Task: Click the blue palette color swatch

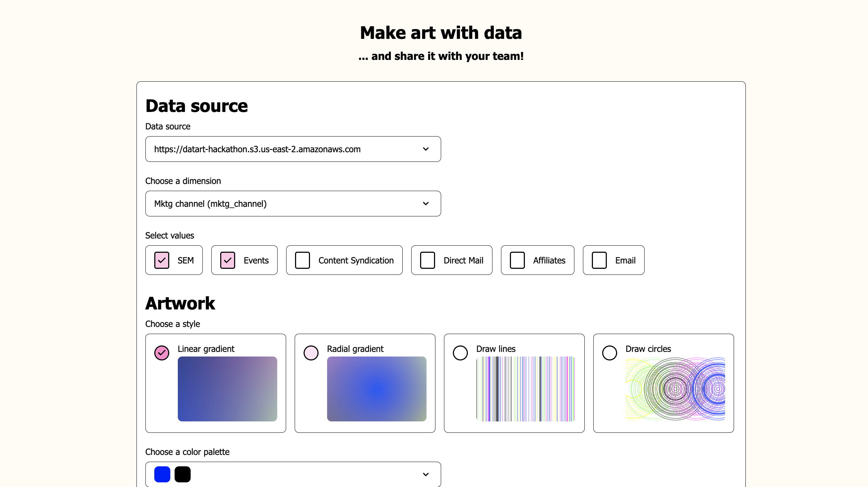Action: pos(162,474)
